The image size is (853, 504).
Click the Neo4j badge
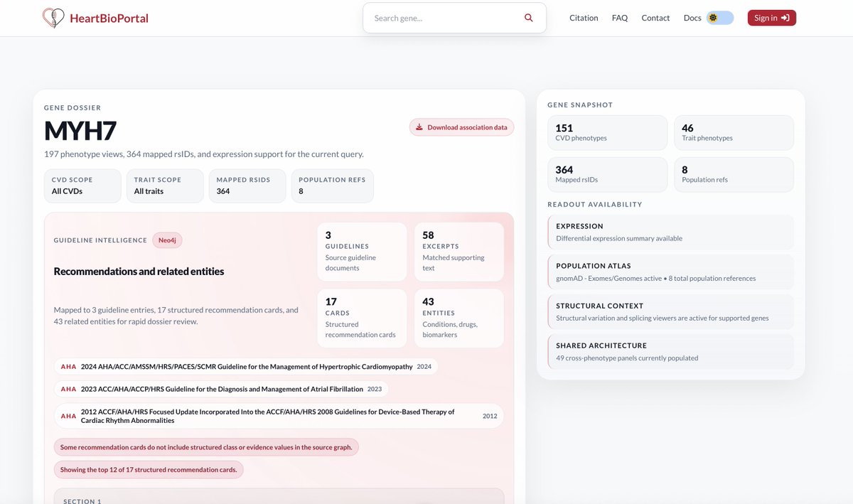tap(167, 240)
